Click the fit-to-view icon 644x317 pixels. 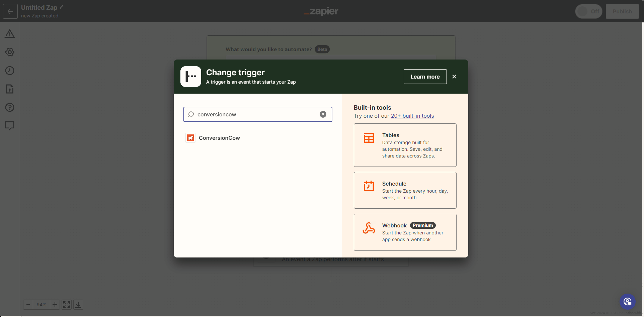click(x=67, y=305)
